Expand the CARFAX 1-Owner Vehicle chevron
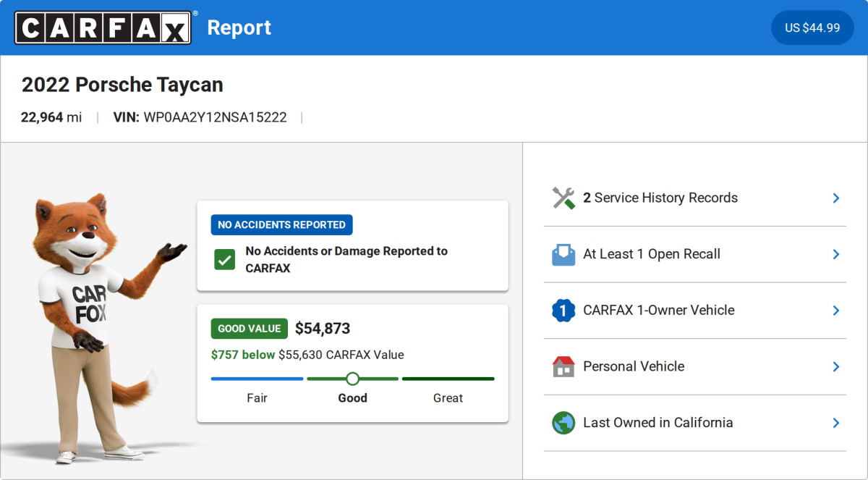 click(835, 311)
